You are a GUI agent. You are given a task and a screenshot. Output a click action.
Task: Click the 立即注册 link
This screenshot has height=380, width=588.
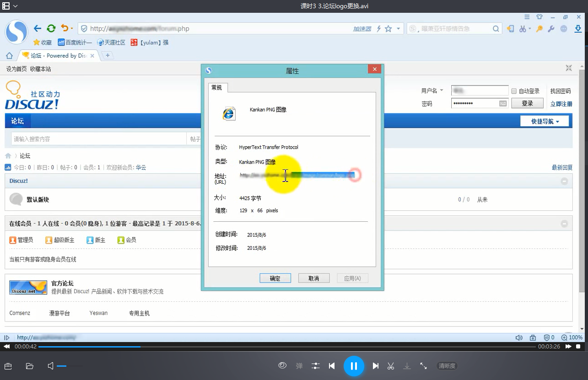pyautogui.click(x=561, y=104)
